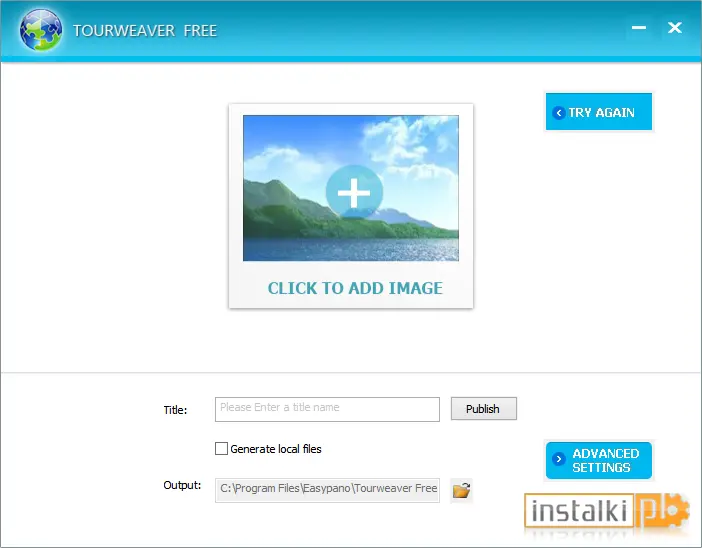The width and height of the screenshot is (702, 548).
Task: Click the TOURWEAVER FREE title text
Action: (x=145, y=30)
